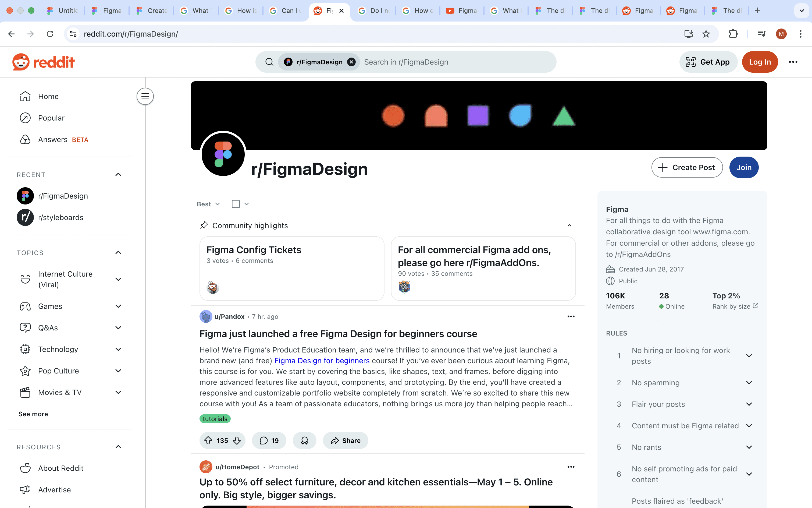Expand the Technology topic
Screen dimensions: 812x508
pos(118,350)
